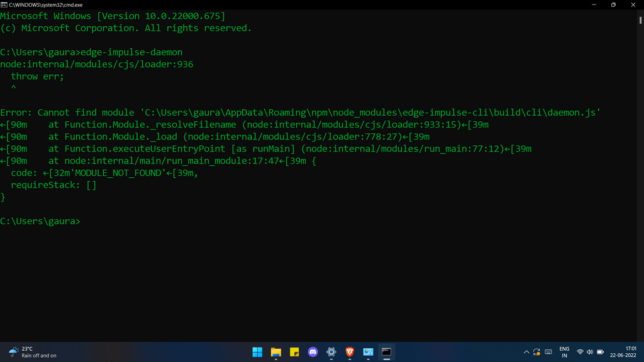Click the sync update tray icon
The height and width of the screenshot is (362, 644).
coord(536,352)
